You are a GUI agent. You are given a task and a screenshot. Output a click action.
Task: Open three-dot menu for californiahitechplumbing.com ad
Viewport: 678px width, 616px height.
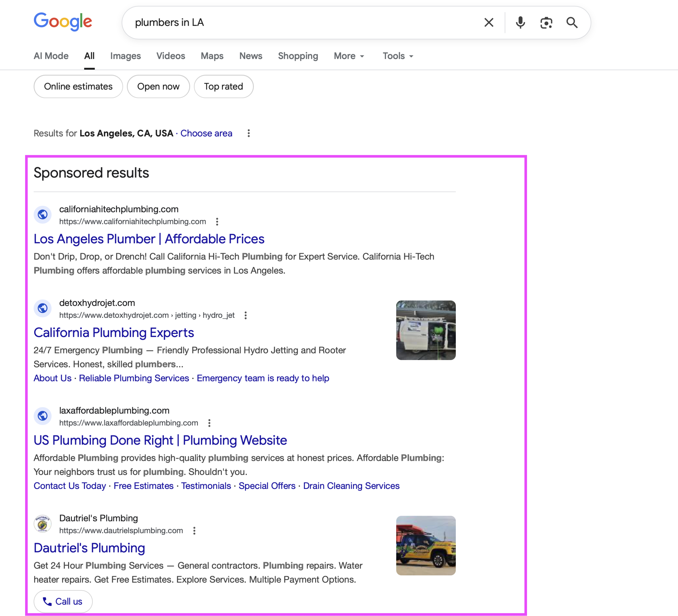tap(217, 222)
